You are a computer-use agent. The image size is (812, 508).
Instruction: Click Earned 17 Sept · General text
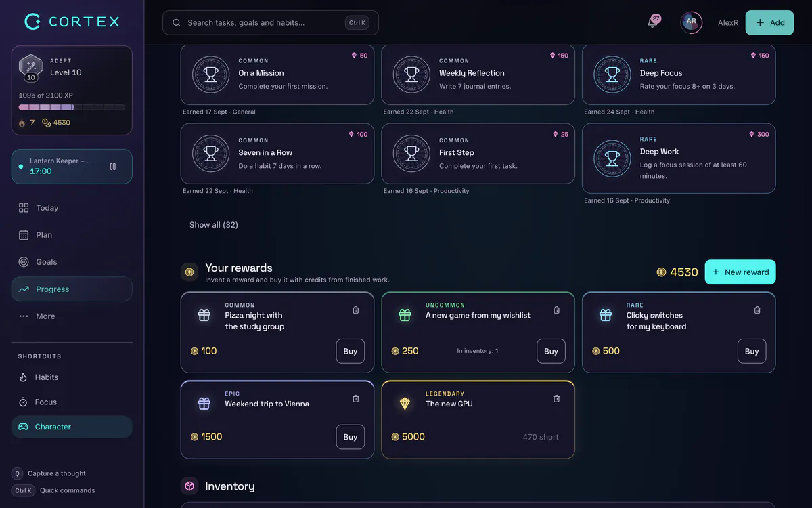tap(219, 112)
